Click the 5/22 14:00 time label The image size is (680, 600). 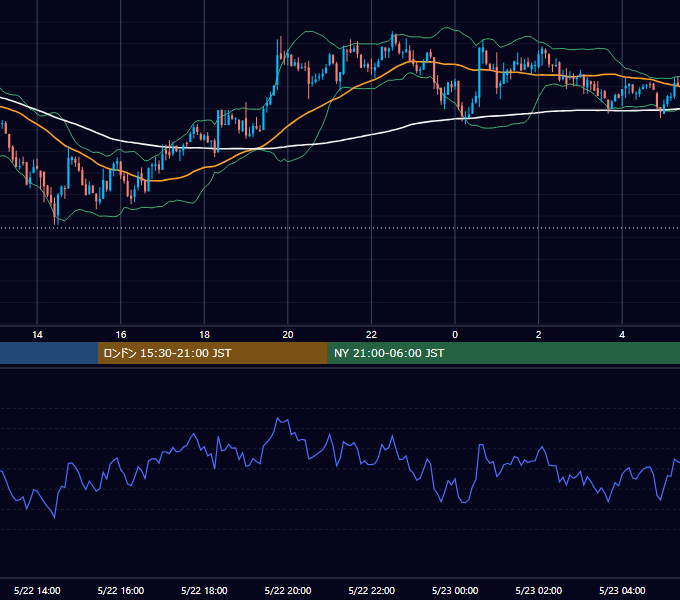click(x=37, y=590)
